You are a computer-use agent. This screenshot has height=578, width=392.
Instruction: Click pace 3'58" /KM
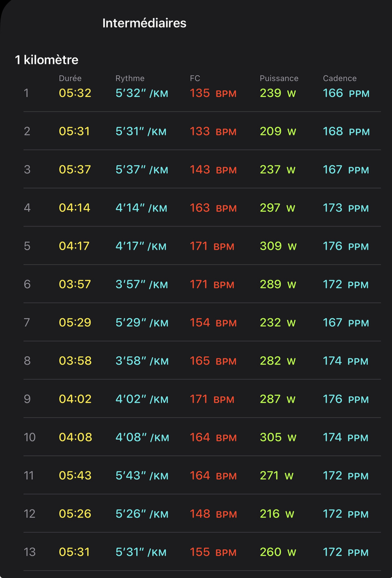142,361
